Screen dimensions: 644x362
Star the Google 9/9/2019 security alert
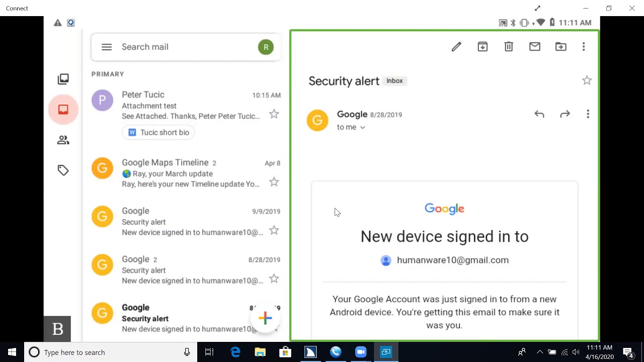click(274, 230)
